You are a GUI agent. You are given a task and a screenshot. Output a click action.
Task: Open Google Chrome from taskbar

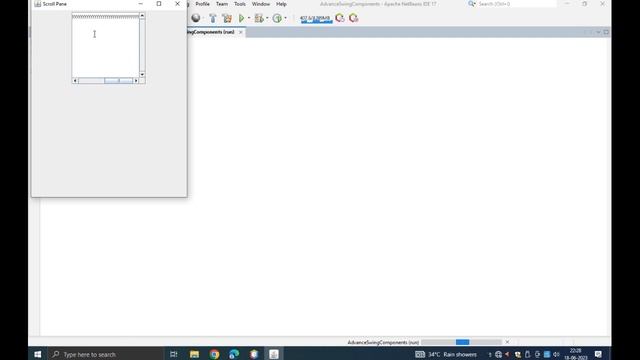214,354
